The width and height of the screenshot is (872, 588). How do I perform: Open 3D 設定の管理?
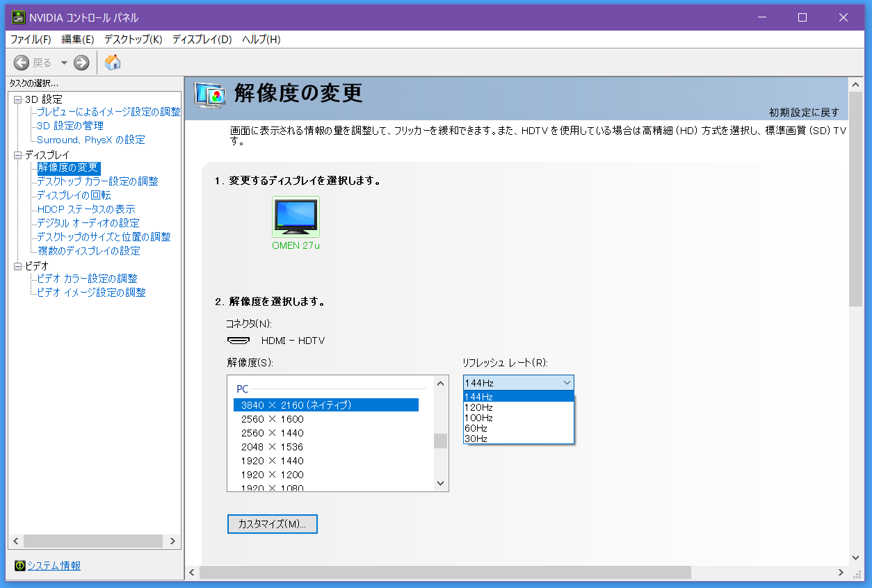click(70, 126)
